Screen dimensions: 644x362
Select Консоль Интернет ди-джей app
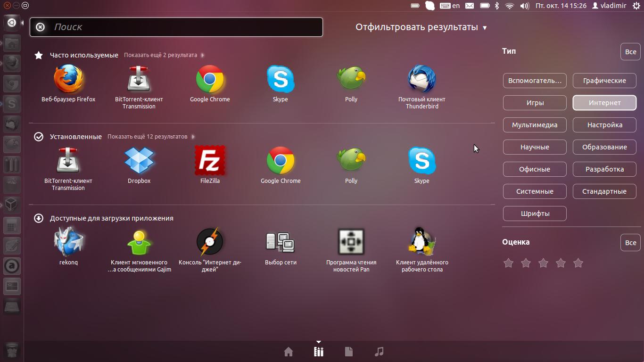pos(210,250)
